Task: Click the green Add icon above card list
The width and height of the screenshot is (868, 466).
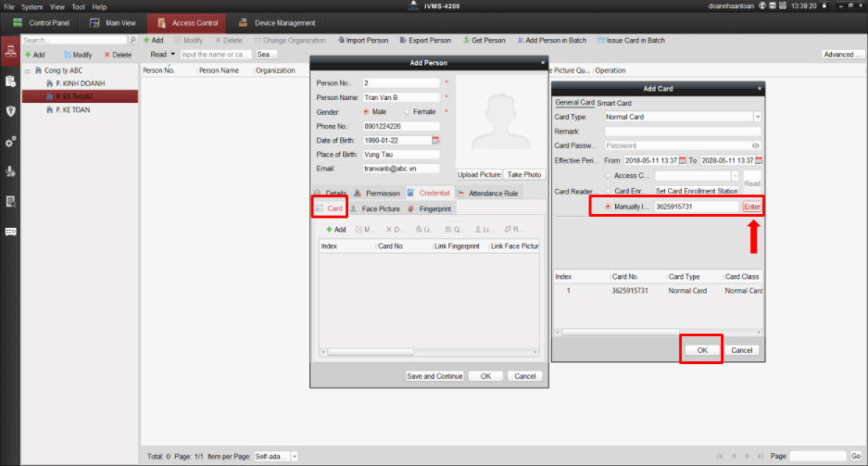Action: (x=335, y=229)
